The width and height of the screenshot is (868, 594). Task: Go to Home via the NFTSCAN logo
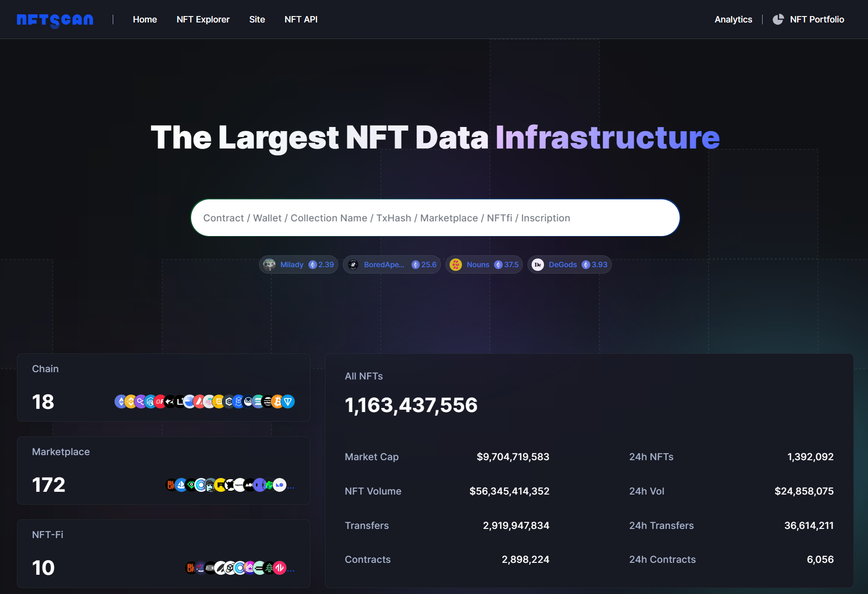pos(55,19)
